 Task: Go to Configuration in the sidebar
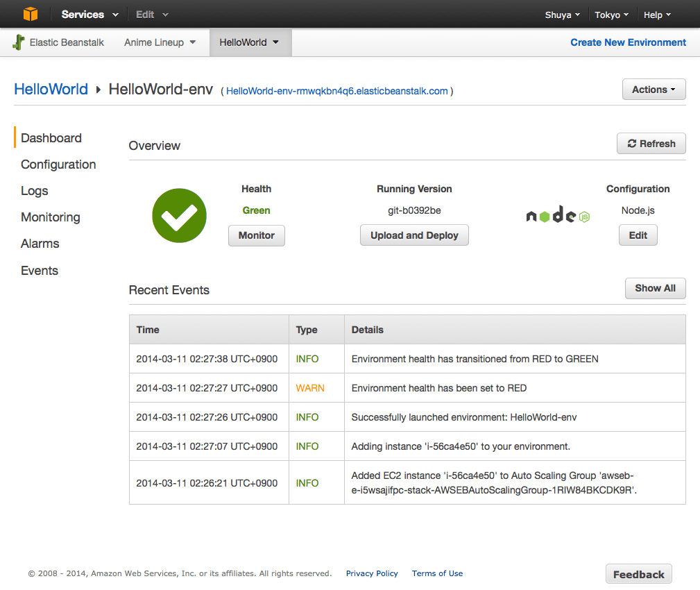click(58, 165)
